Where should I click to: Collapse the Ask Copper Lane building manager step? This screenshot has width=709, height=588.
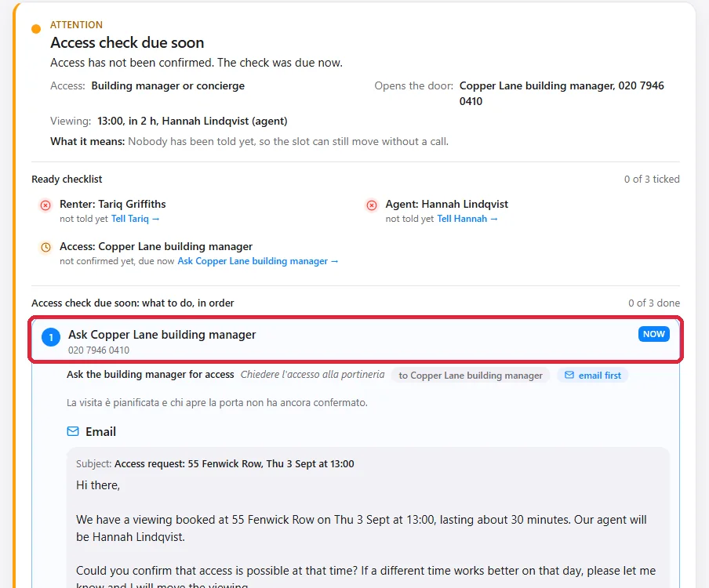pyautogui.click(x=355, y=339)
